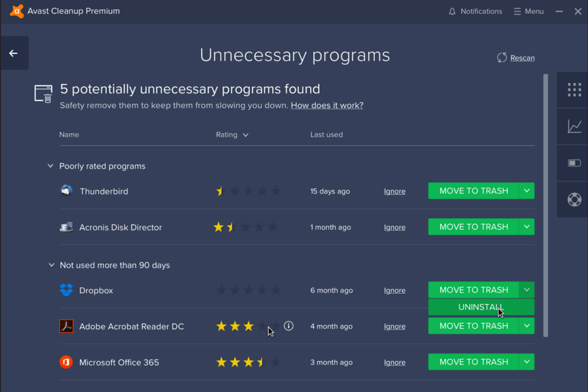Click the trash program icon next to the heading
Screen dimensions: 588x392
(x=43, y=94)
